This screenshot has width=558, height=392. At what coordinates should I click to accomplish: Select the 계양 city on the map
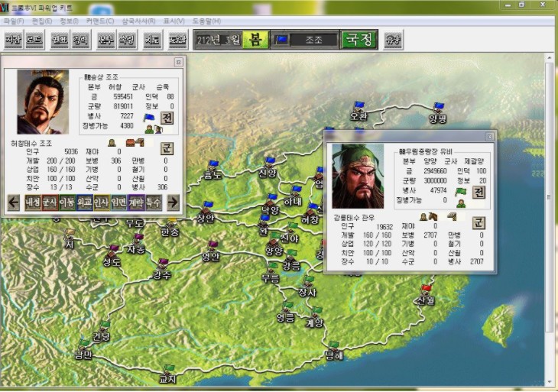(x=315, y=318)
